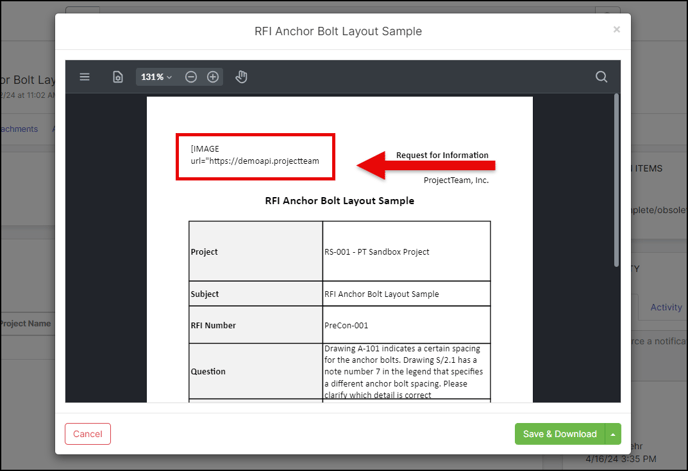
Task: Click the 'Request for Information' heading text
Action: (442, 155)
